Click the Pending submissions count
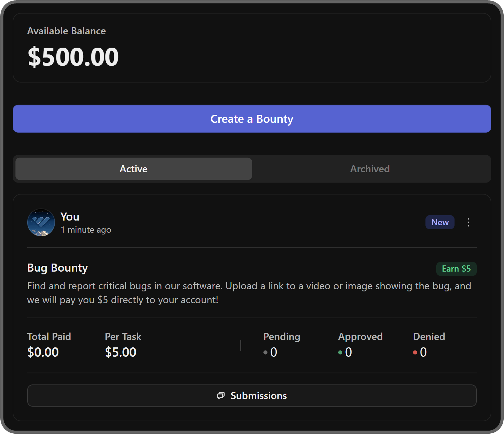The height and width of the screenshot is (434, 504). coord(273,352)
